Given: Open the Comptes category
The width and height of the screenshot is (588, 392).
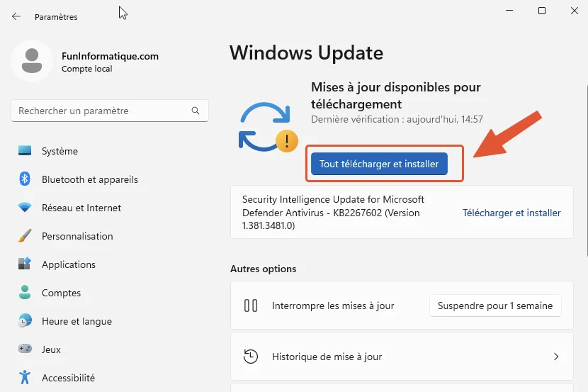Looking at the screenshot, I should coord(110,293).
